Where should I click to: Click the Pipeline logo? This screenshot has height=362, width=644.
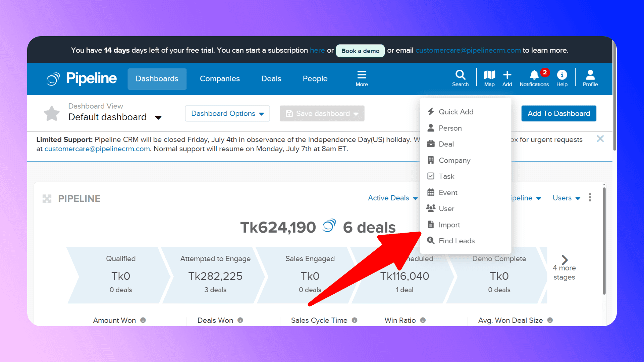(x=82, y=79)
